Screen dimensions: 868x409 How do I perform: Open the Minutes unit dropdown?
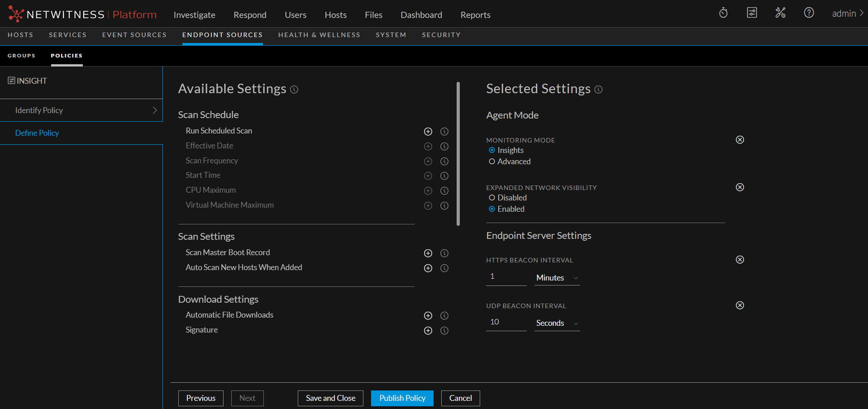point(557,278)
